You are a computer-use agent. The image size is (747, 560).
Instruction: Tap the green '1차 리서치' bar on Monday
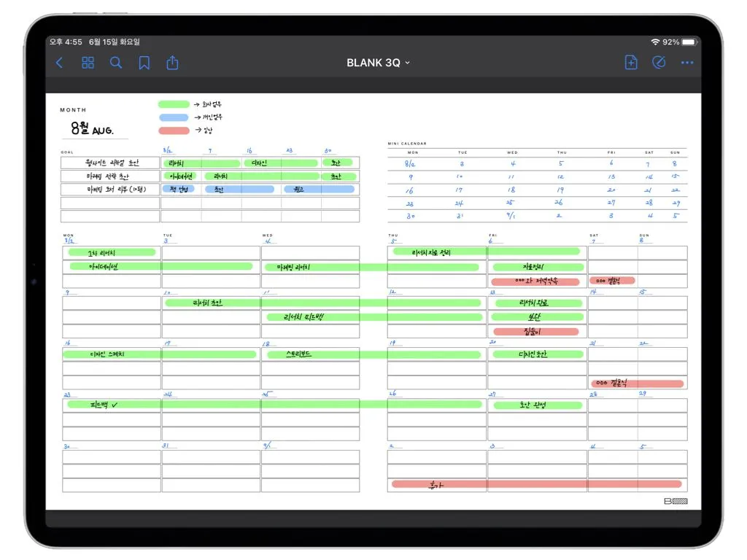tap(112, 252)
